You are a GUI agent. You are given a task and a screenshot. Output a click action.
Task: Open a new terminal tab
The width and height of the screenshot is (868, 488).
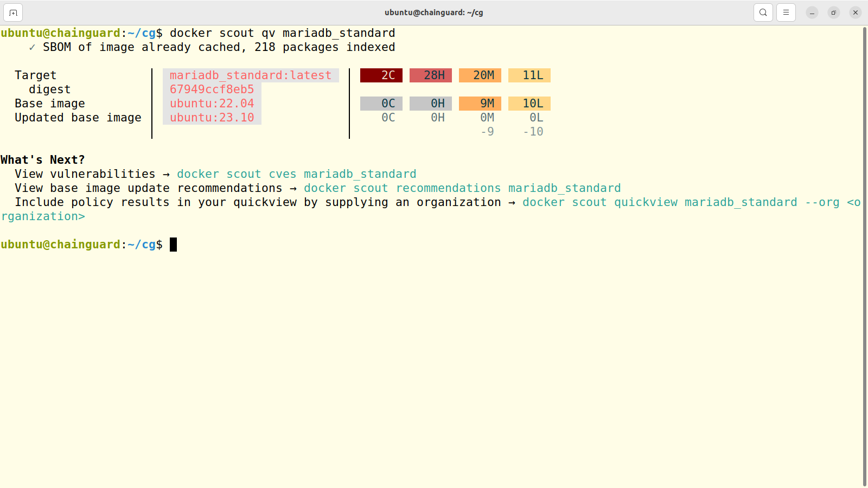(x=13, y=12)
